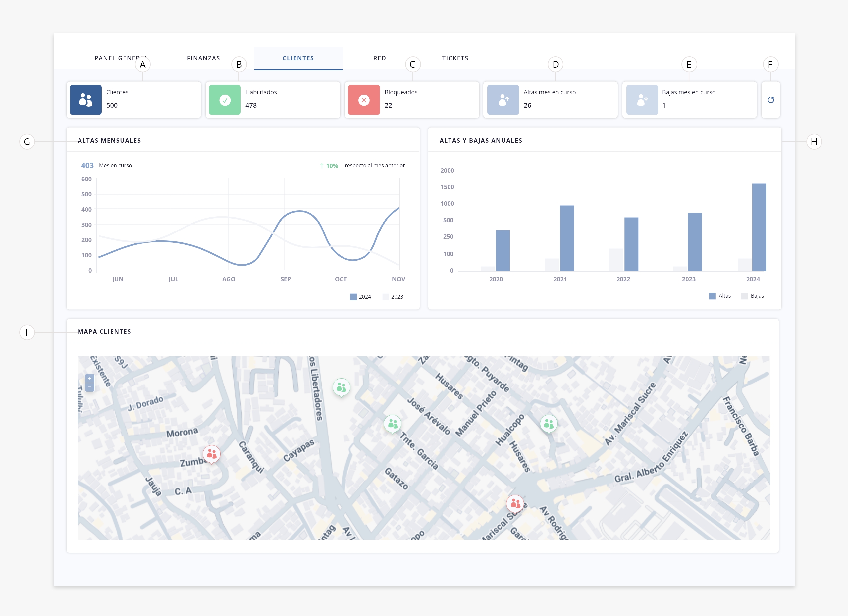Go to the Red tab
The width and height of the screenshot is (848, 616).
[x=380, y=58]
